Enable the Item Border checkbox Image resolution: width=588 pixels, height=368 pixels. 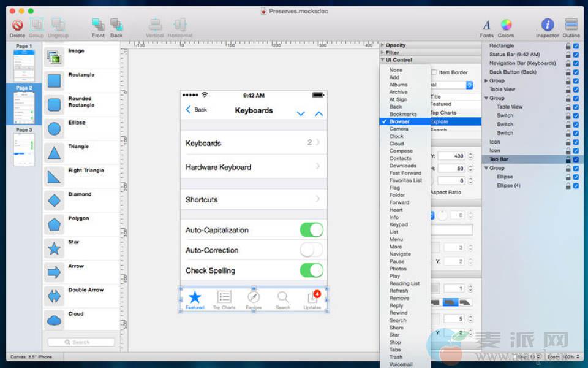tap(434, 72)
